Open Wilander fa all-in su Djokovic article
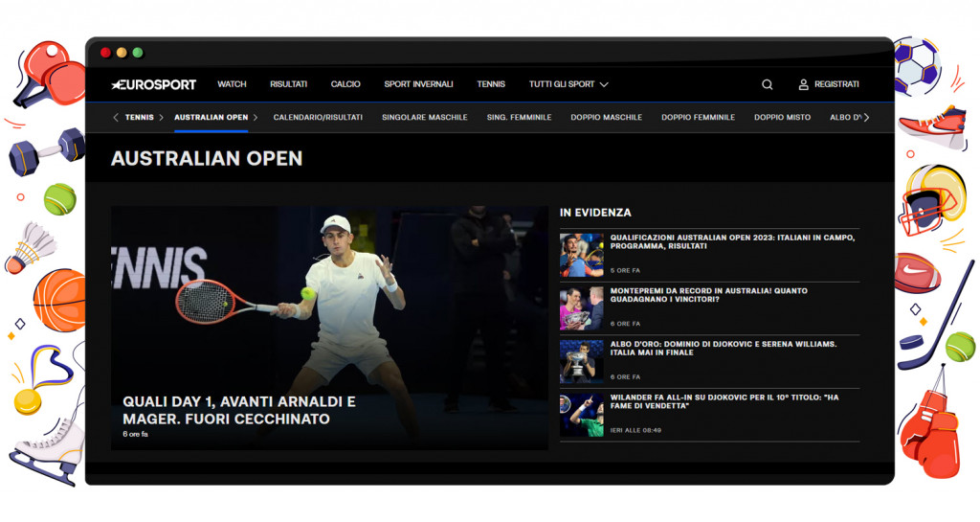 [x=724, y=401]
